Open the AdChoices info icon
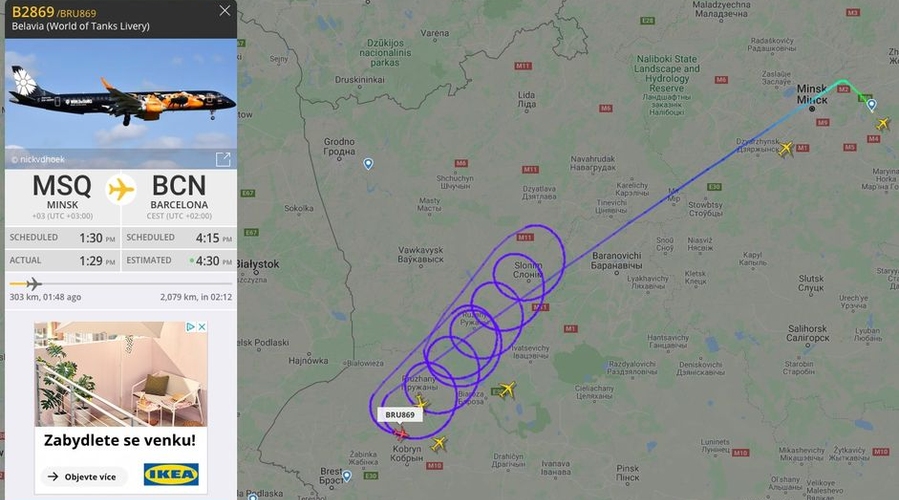 (x=191, y=327)
